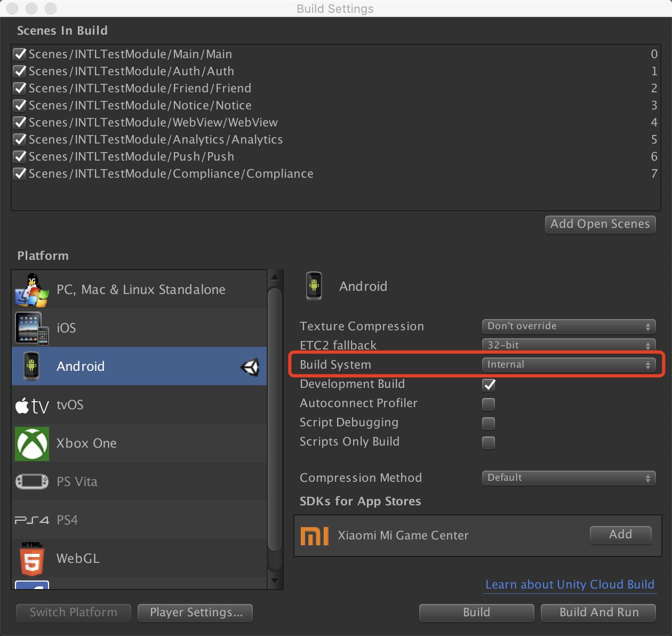Click the PS4 logo icon
The width and height of the screenshot is (672, 636).
32,520
